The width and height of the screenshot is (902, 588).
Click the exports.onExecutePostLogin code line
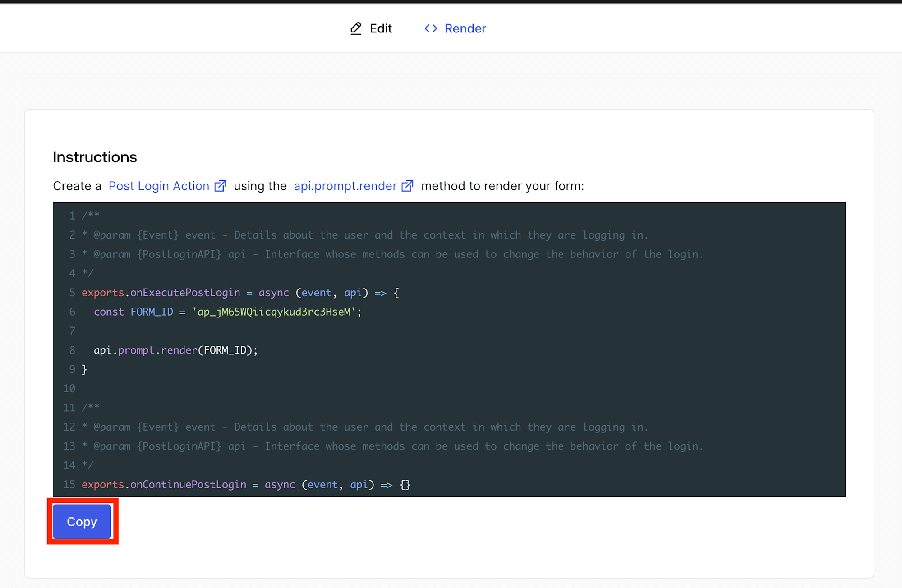(240, 293)
